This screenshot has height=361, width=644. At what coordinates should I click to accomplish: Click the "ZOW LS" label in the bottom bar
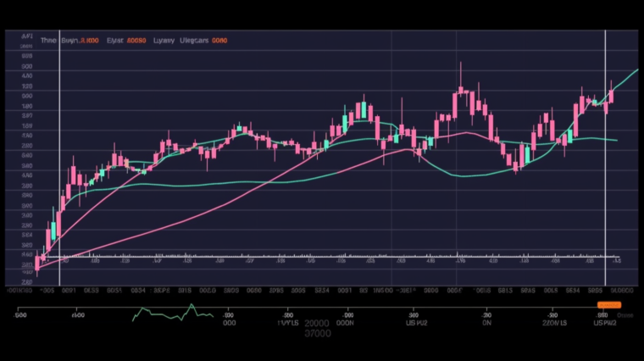click(555, 323)
